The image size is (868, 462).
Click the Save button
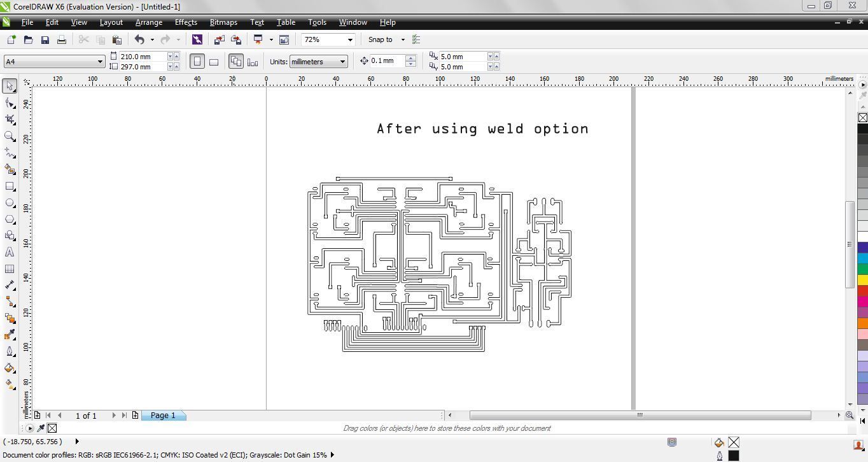(45, 39)
